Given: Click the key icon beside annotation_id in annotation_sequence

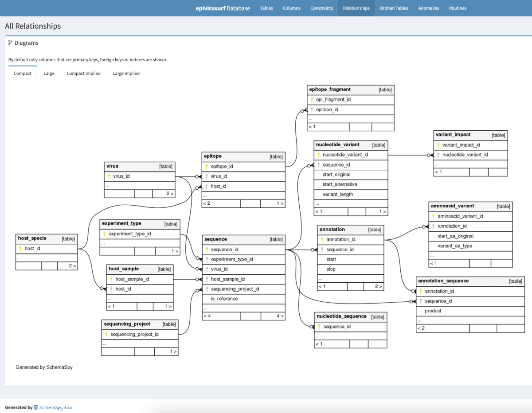Looking at the screenshot, I should pyautogui.click(x=421, y=291).
